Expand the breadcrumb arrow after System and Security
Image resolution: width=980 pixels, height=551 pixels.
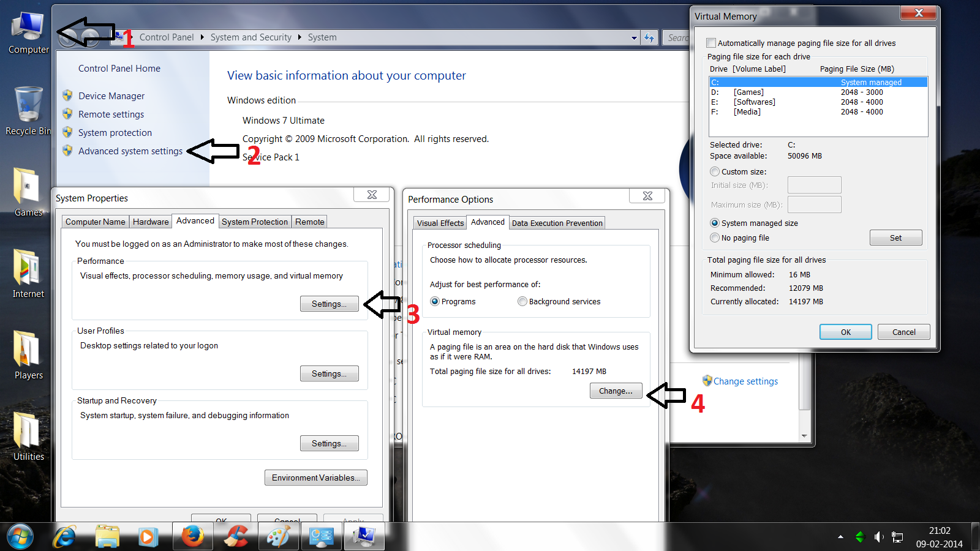pyautogui.click(x=300, y=37)
